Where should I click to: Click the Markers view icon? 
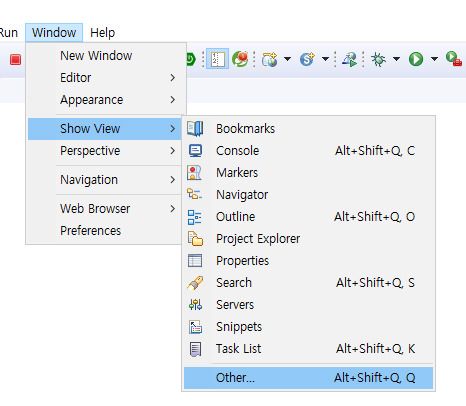pyautogui.click(x=194, y=173)
